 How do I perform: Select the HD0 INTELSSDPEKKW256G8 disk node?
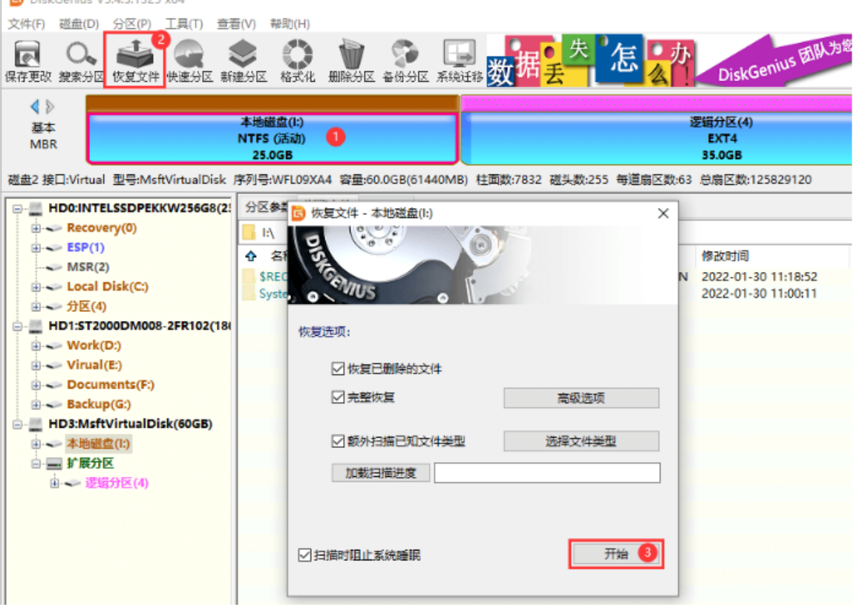pos(140,208)
